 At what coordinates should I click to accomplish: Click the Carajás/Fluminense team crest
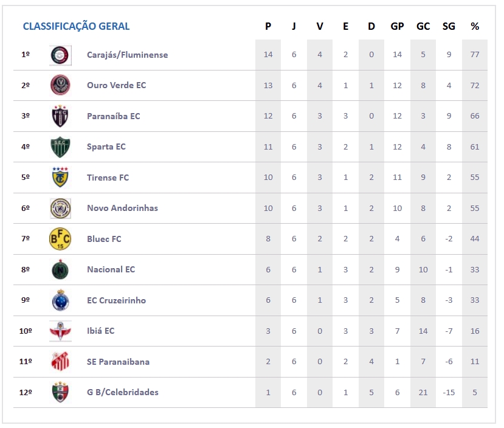60,55
